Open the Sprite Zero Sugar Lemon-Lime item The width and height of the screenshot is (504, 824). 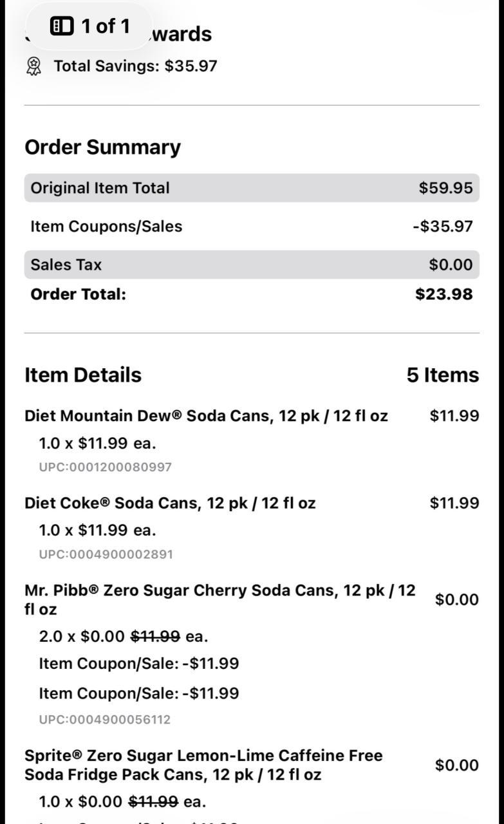(203, 765)
